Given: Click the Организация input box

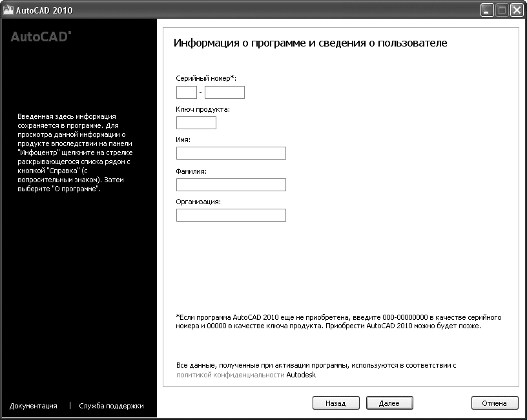Looking at the screenshot, I should [x=231, y=215].
